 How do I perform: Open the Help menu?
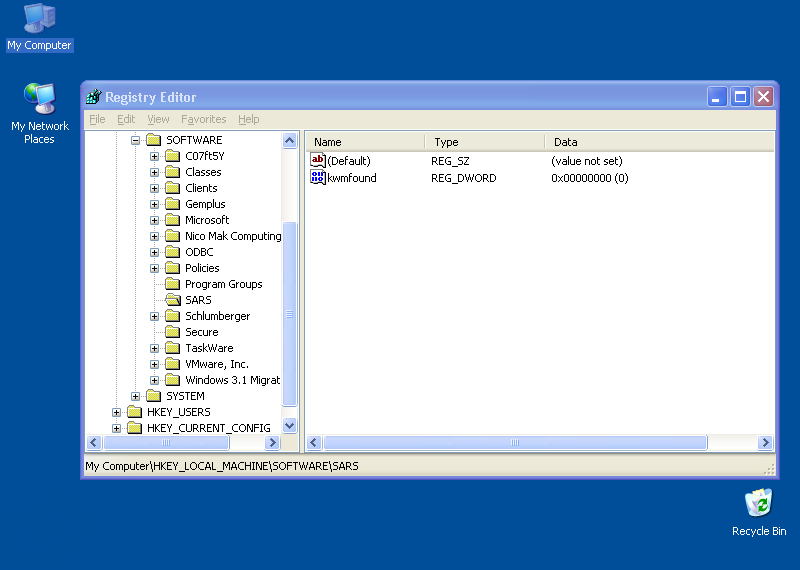(248, 119)
